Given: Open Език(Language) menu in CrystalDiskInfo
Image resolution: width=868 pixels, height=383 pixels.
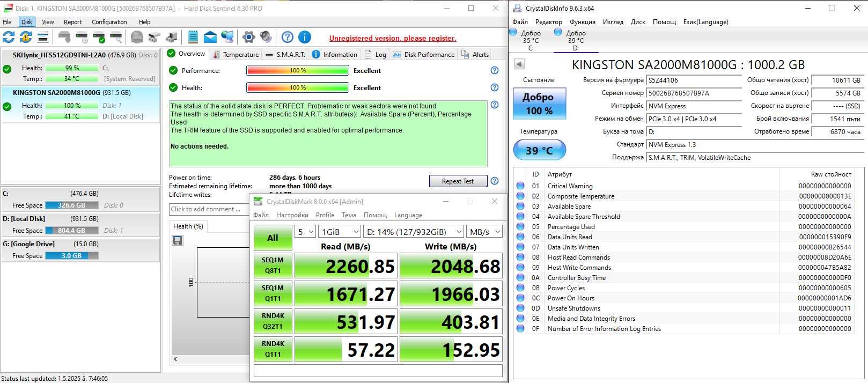Looking at the screenshot, I should point(705,22).
